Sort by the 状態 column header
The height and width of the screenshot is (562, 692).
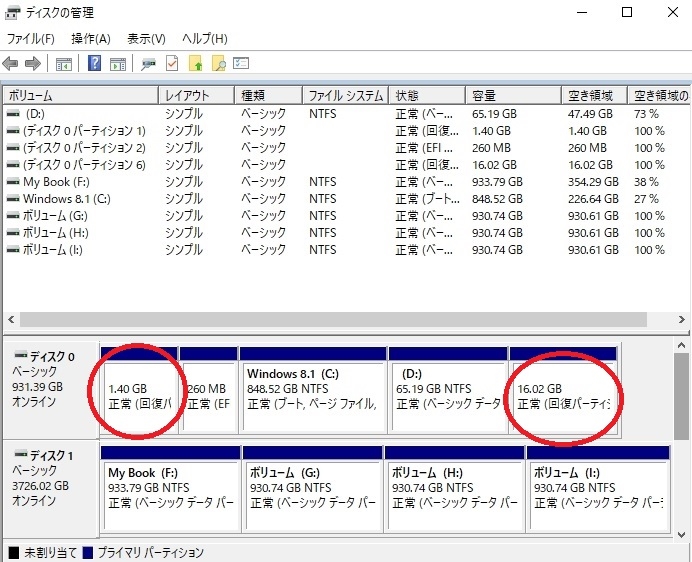click(427, 95)
